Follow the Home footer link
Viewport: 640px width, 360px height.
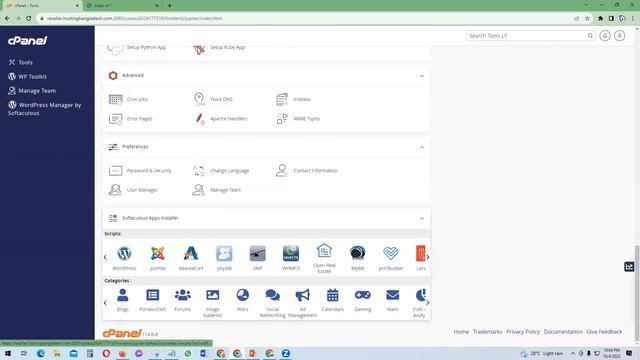pos(461,332)
